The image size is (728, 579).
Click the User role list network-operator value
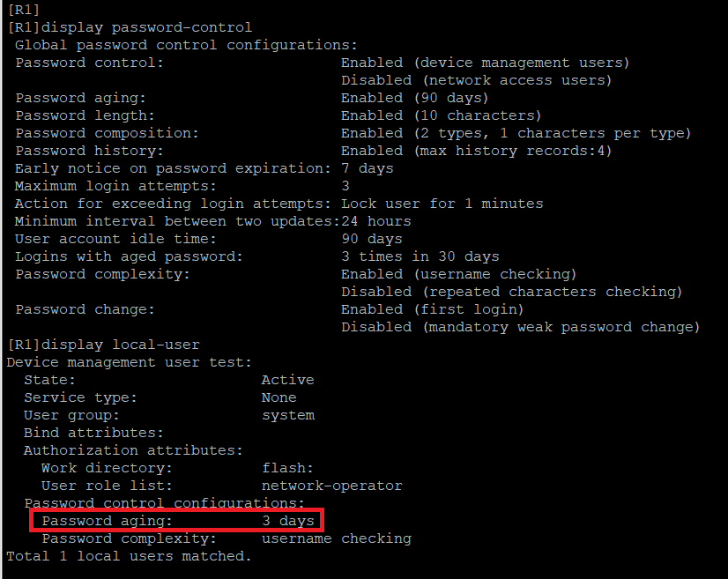point(331,486)
